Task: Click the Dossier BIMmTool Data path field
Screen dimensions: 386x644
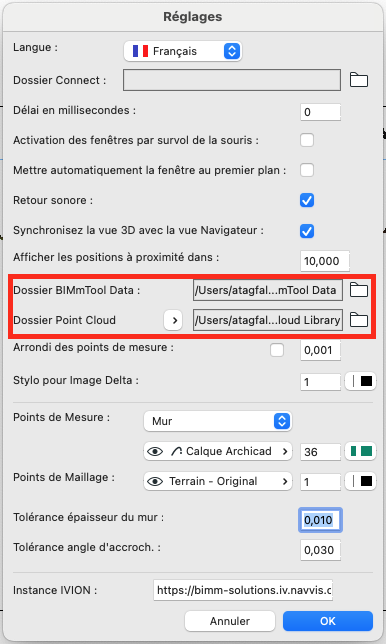Action: (x=268, y=290)
